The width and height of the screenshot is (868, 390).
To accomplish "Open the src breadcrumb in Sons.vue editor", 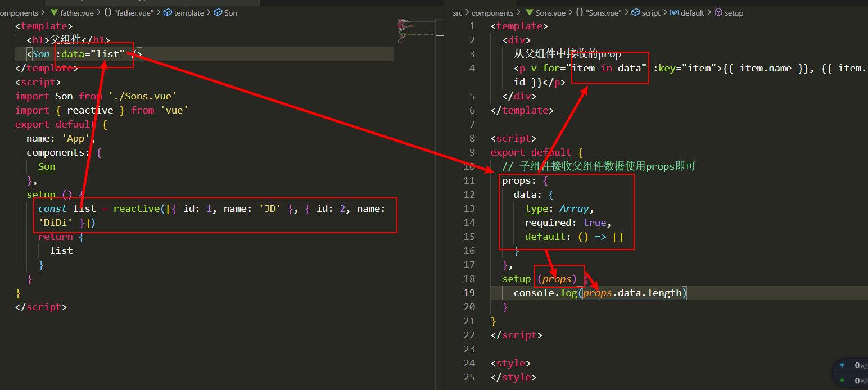I will [x=458, y=12].
